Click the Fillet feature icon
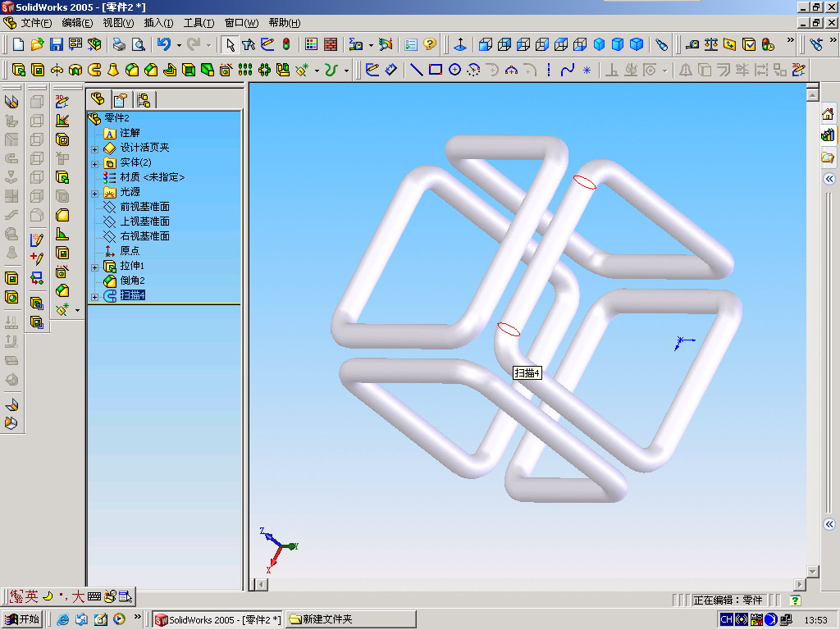 pos(132,70)
